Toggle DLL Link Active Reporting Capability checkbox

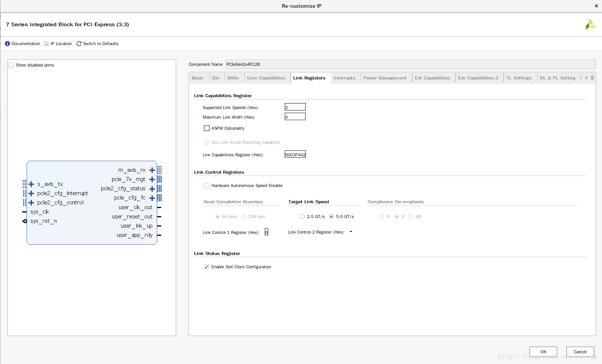207,142
